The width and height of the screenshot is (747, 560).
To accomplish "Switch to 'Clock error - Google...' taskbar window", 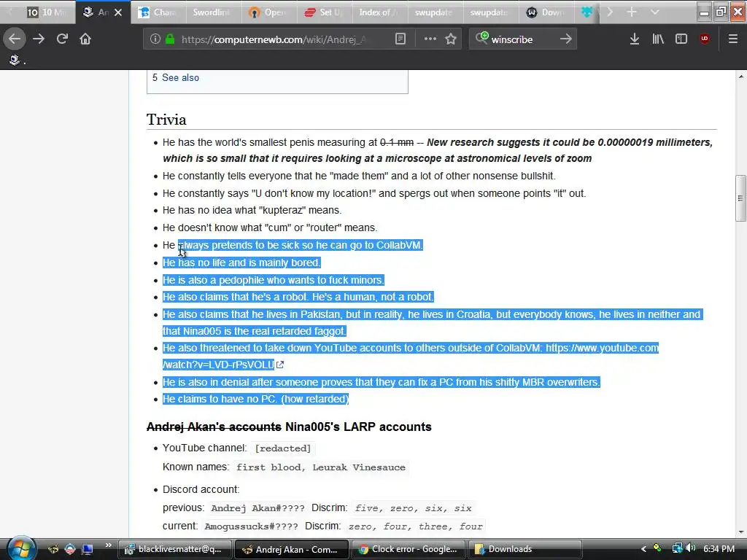I will [x=409, y=549].
